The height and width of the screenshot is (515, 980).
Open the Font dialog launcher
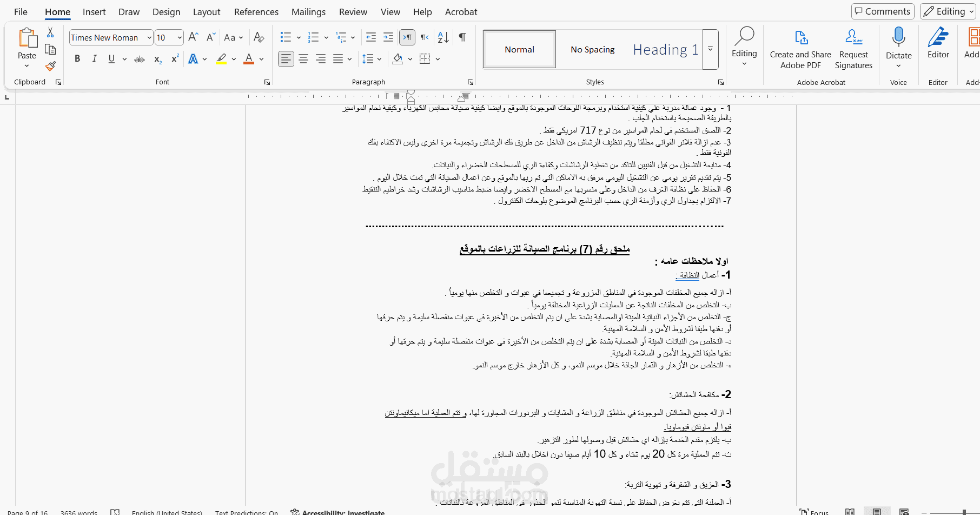[x=267, y=82]
